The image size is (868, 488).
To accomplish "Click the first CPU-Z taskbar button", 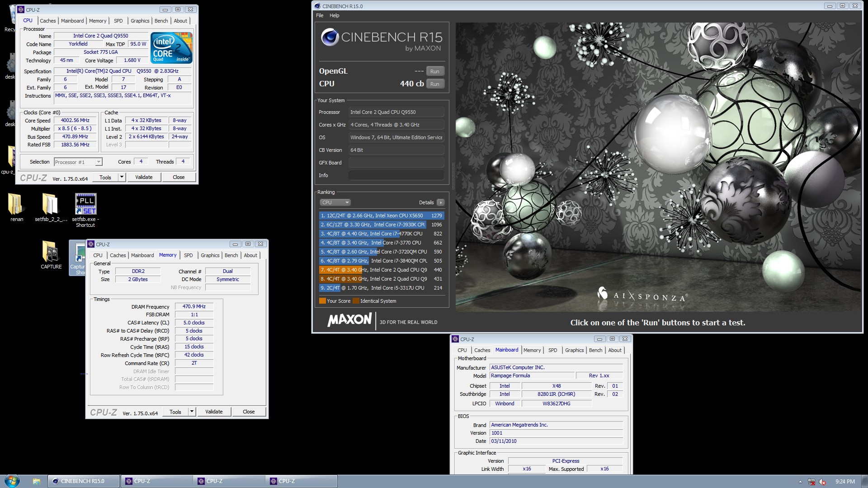I will click(156, 481).
